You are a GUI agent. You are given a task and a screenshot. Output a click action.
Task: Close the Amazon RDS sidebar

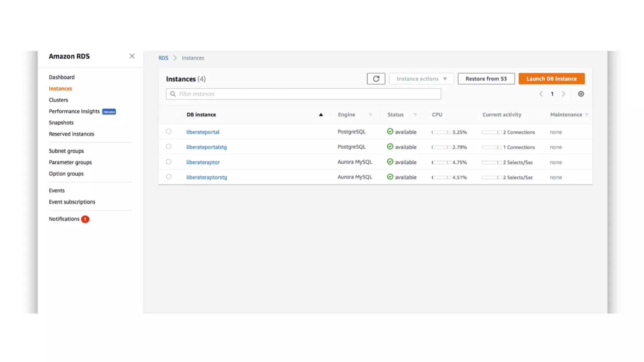[132, 56]
